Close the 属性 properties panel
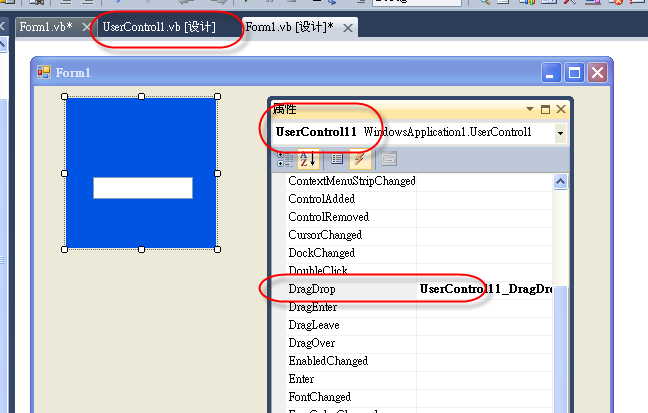Image resolution: width=648 pixels, height=413 pixels. click(x=561, y=109)
